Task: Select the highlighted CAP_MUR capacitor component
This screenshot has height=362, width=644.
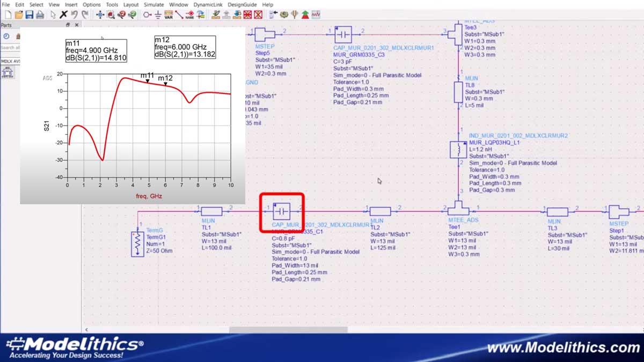Action: tap(281, 211)
